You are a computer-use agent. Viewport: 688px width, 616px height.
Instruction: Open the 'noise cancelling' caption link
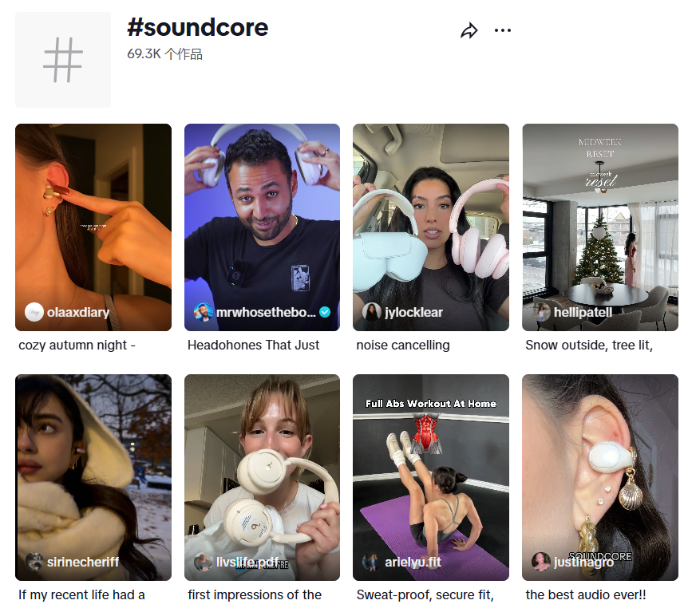(x=403, y=346)
